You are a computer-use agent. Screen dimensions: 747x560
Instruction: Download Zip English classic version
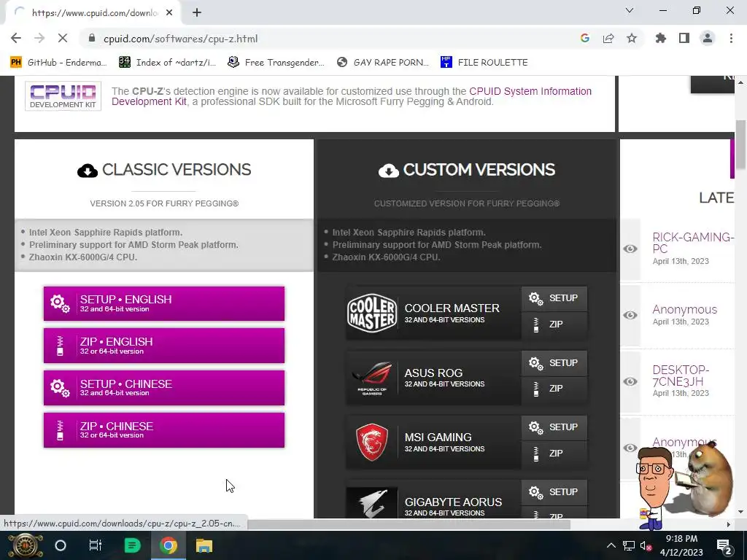pos(164,346)
